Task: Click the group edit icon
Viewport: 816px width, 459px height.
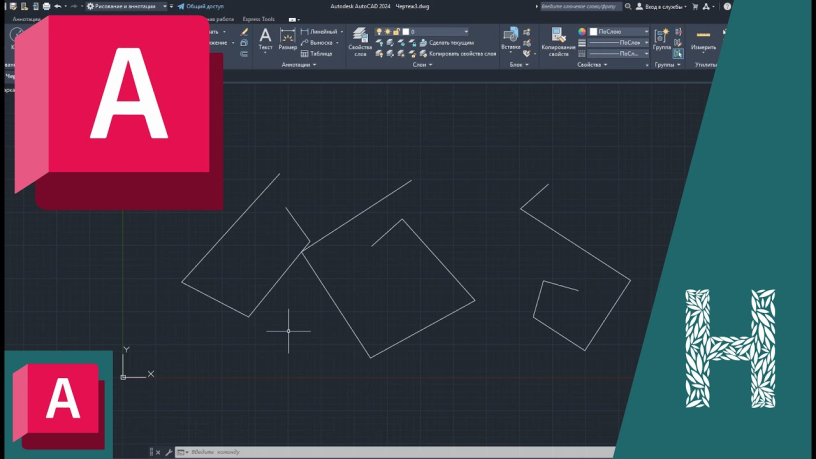Action: pyautogui.click(x=678, y=43)
